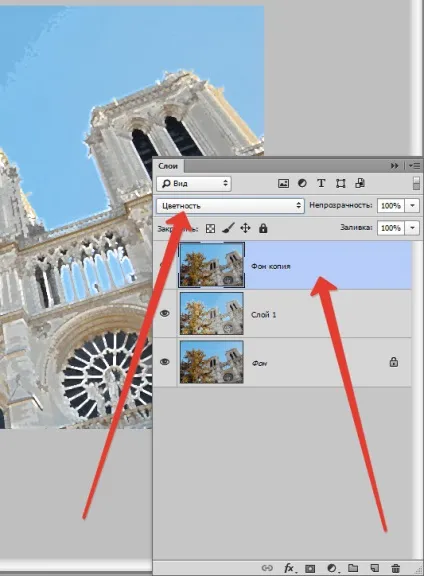Lock position move icon
Image resolution: width=424 pixels, height=576 pixels.
click(x=245, y=228)
